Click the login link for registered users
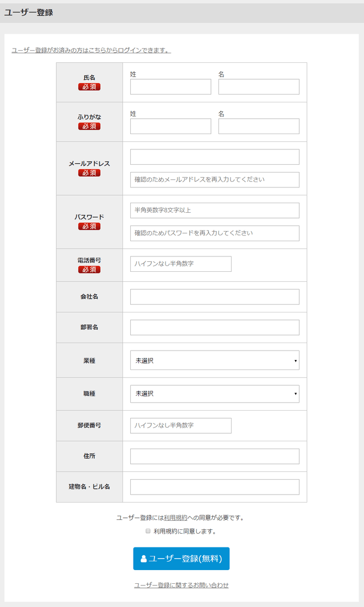Viewport: 364px width, 607px height. pos(91,50)
